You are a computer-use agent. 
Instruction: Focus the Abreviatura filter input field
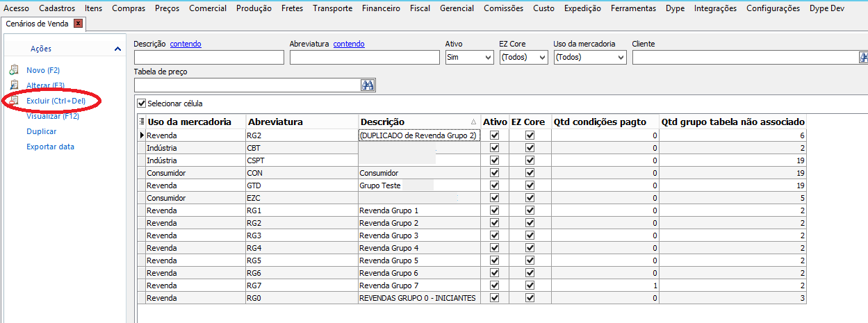pyautogui.click(x=366, y=58)
